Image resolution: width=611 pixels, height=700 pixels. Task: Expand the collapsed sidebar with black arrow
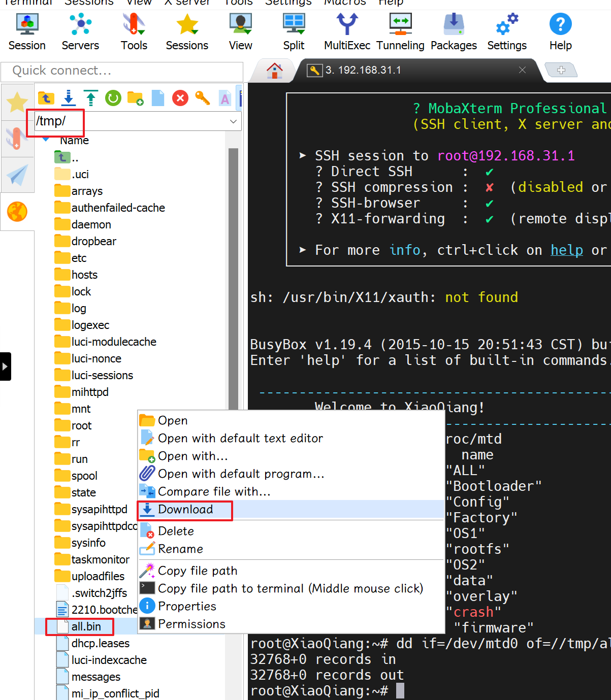[5, 366]
